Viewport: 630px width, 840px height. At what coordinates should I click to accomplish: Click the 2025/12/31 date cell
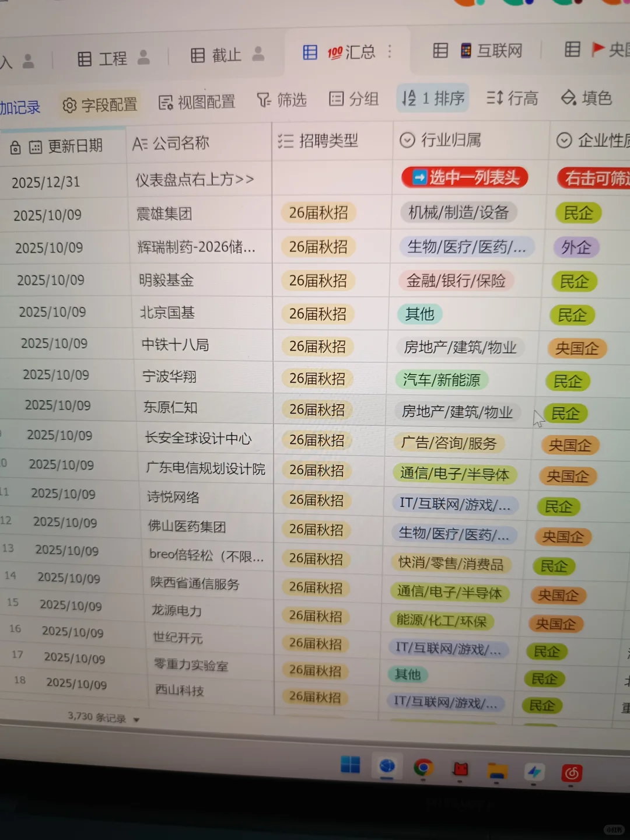point(46,183)
